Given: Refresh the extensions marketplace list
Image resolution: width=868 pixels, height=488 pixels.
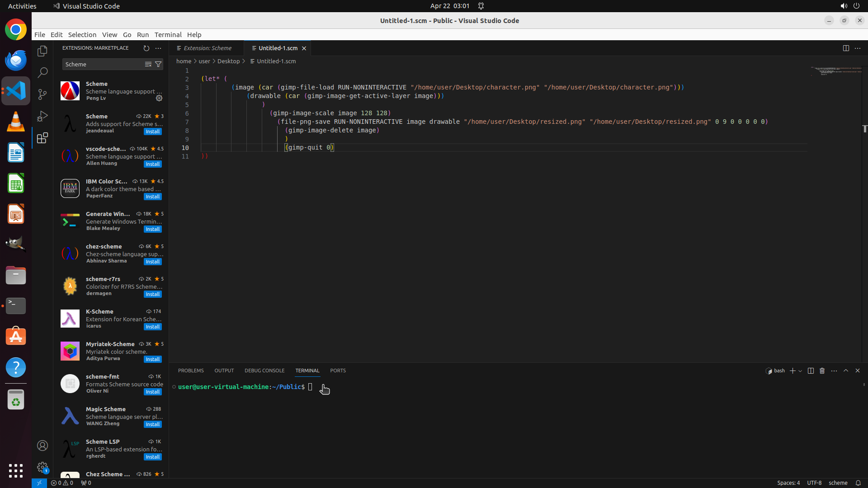Looking at the screenshot, I should coord(146,48).
